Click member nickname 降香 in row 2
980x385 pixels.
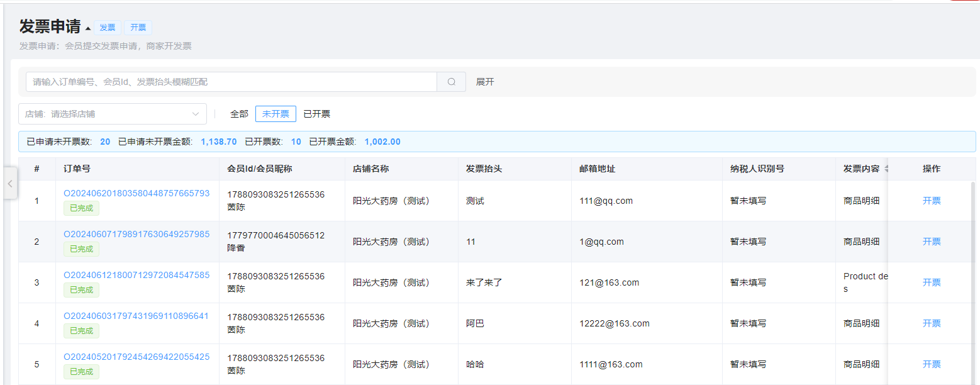tap(236, 248)
